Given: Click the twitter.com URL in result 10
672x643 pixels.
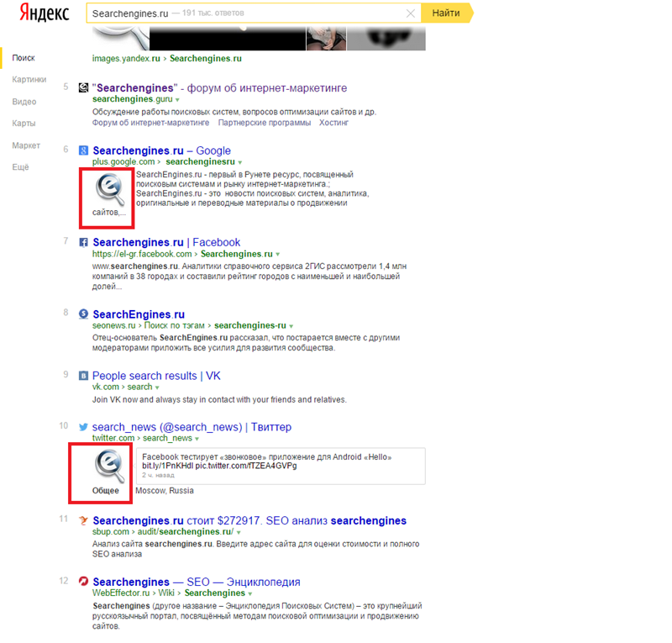Looking at the screenshot, I should [x=113, y=438].
